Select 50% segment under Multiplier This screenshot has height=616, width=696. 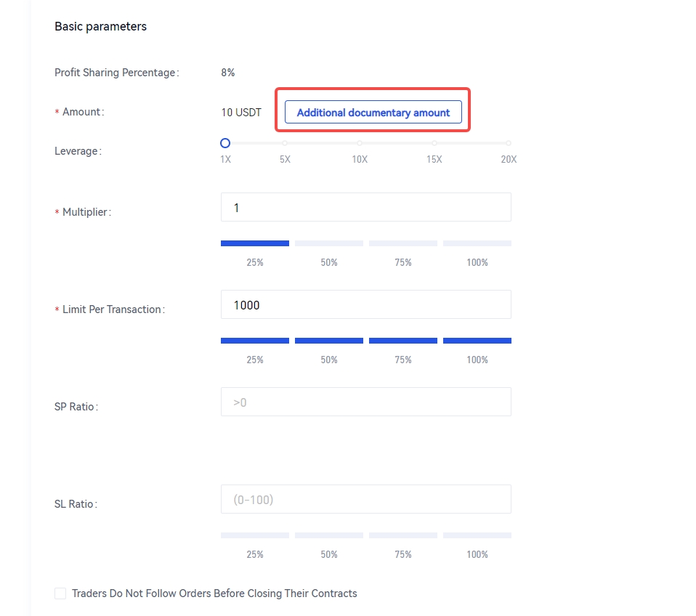click(x=329, y=243)
